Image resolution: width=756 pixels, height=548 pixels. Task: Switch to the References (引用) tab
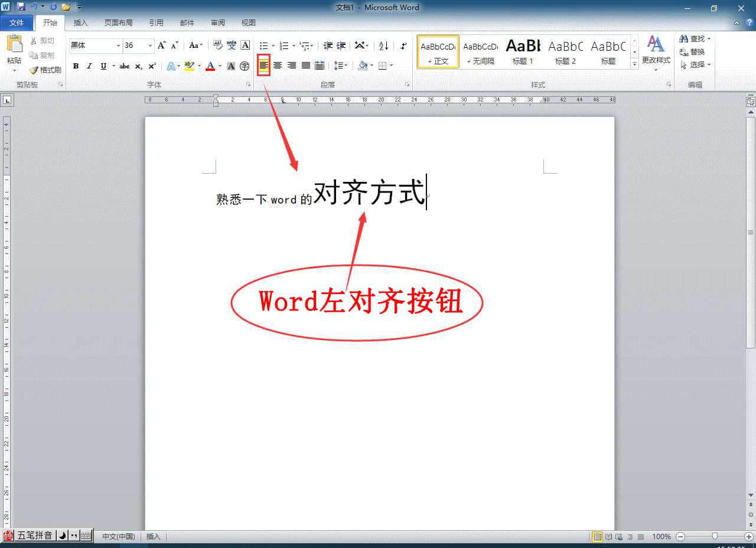(156, 23)
